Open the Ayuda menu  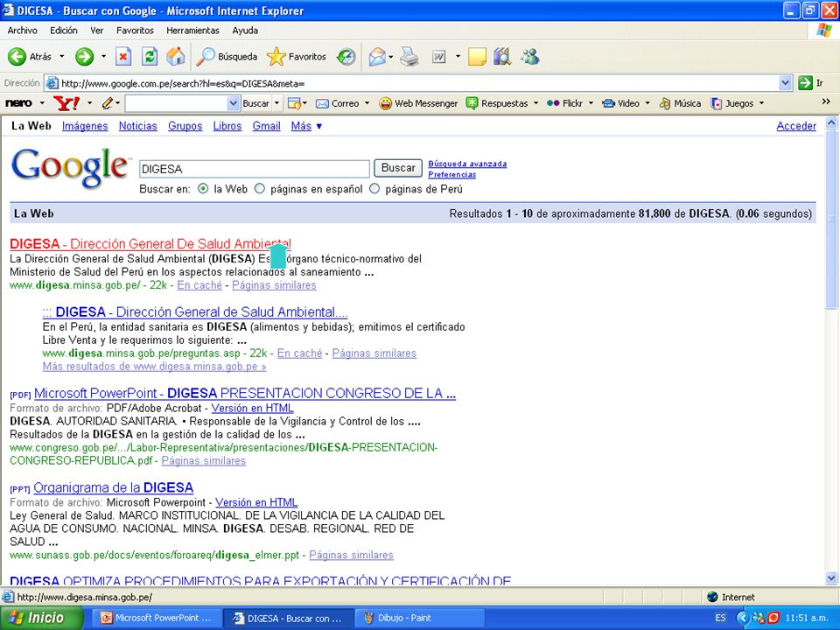(x=245, y=31)
